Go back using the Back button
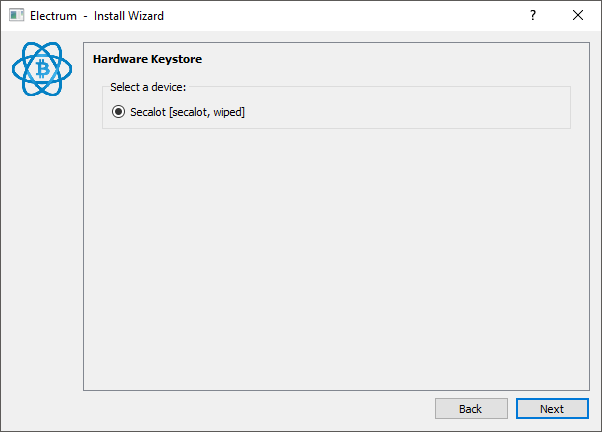Screen dimensions: 602x432 click(x=470, y=408)
